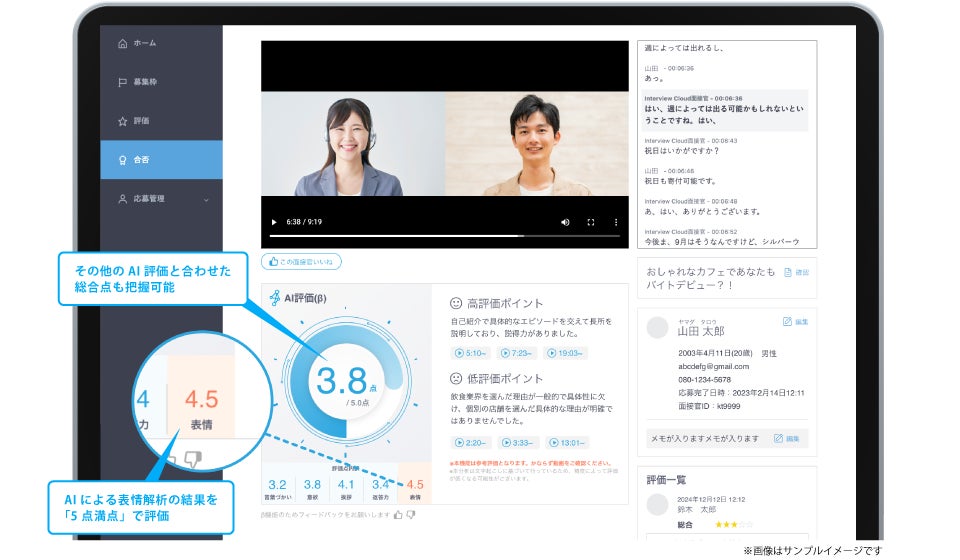Click the この面接官いいね button
The image size is (960, 560).
pos(301,262)
